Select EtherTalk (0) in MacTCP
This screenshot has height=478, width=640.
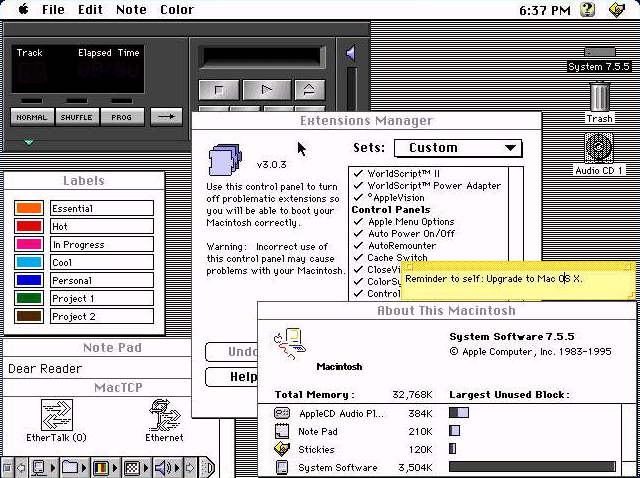(57, 415)
